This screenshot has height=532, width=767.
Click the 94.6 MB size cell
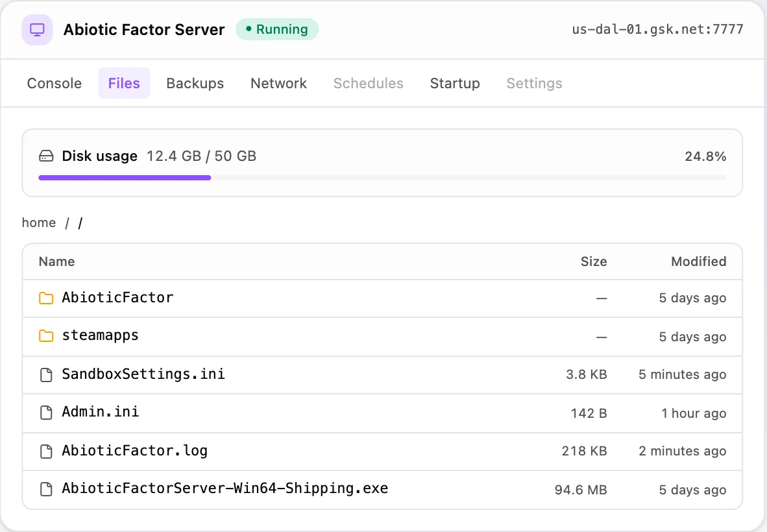coord(581,489)
